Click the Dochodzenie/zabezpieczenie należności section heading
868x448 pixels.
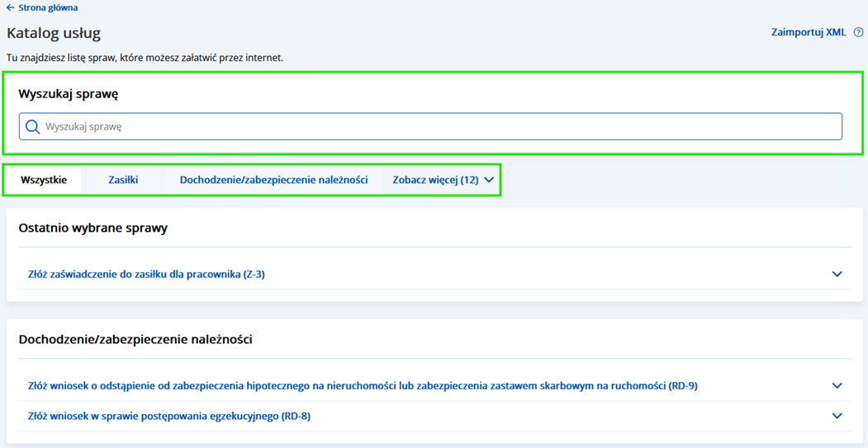pyautogui.click(x=135, y=339)
